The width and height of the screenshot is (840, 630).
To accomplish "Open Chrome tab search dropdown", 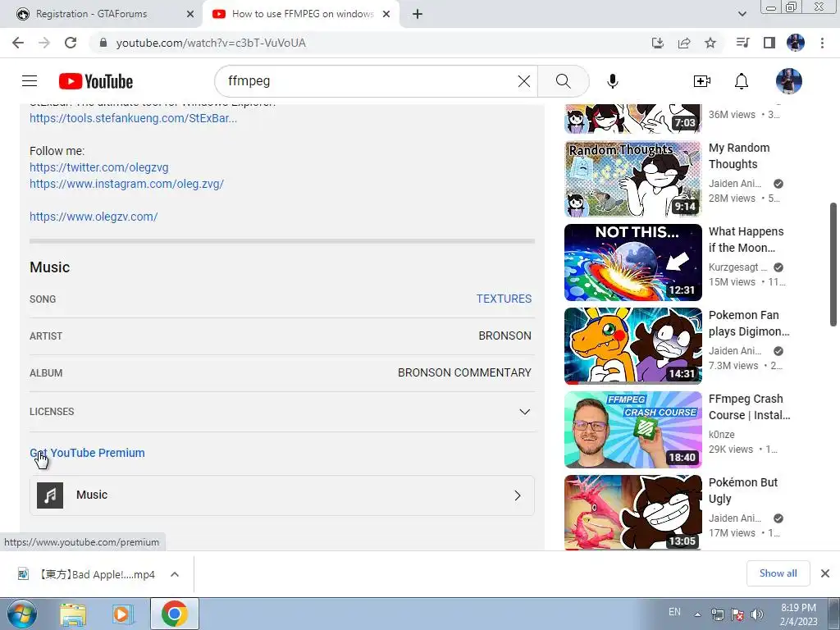I will tap(742, 14).
